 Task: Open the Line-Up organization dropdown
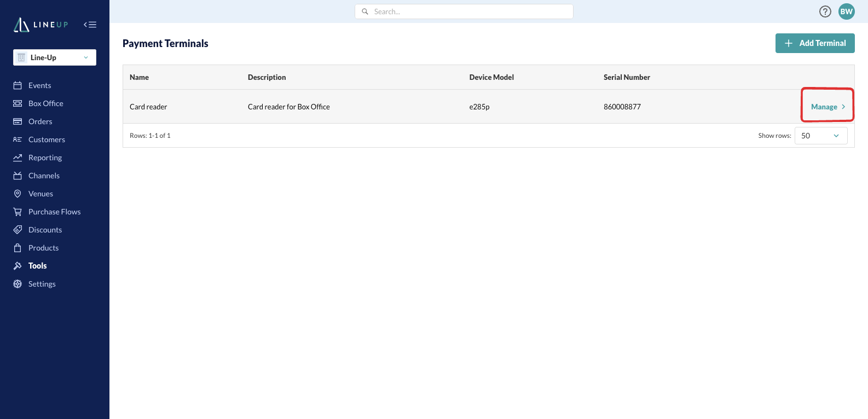click(55, 57)
